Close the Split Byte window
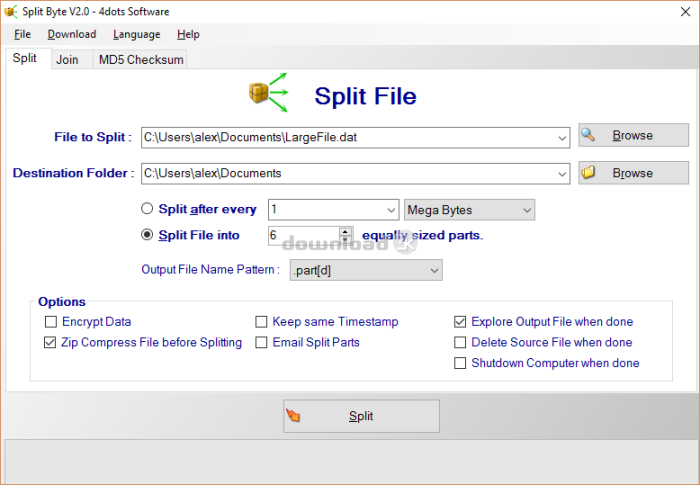 685,12
